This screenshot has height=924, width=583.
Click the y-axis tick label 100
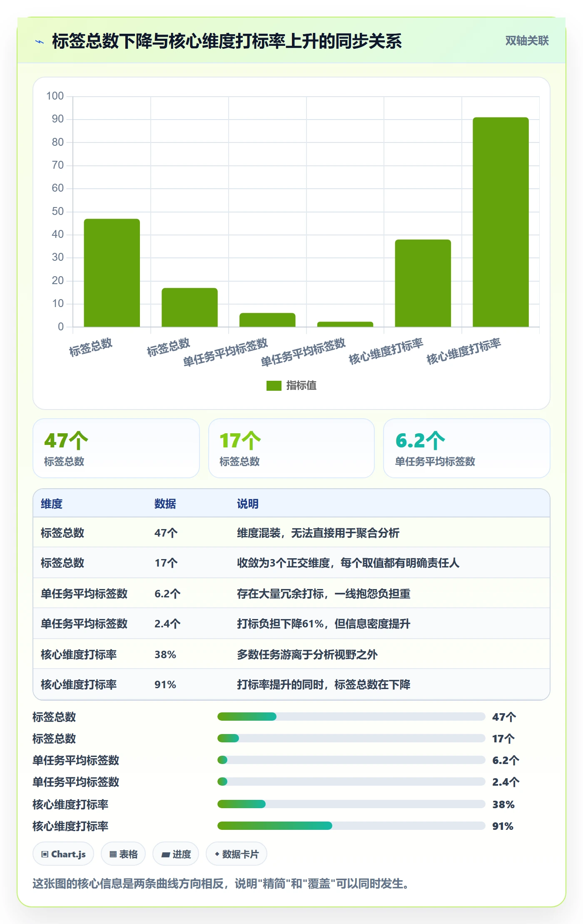click(x=55, y=96)
